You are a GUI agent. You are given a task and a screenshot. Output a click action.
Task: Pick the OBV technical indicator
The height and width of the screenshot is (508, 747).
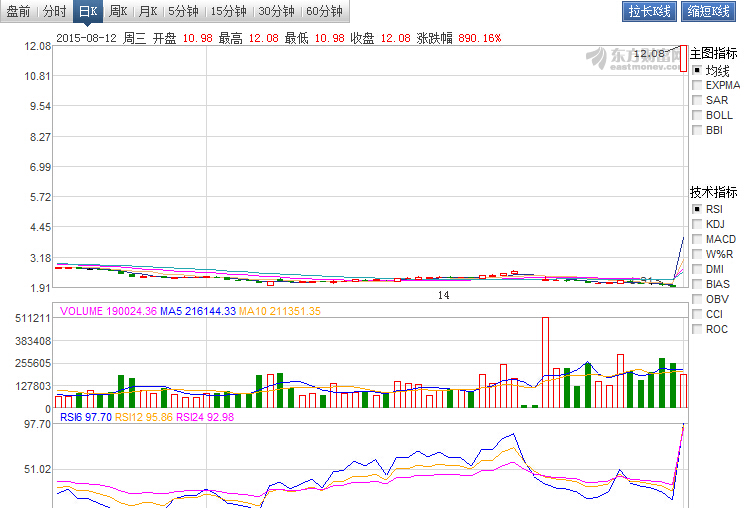[x=697, y=300]
